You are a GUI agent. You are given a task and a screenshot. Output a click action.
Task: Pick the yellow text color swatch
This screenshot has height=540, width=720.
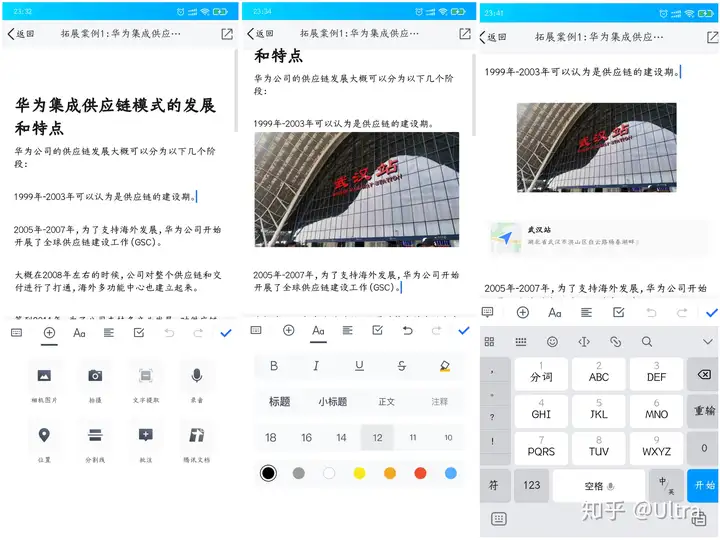click(359, 473)
